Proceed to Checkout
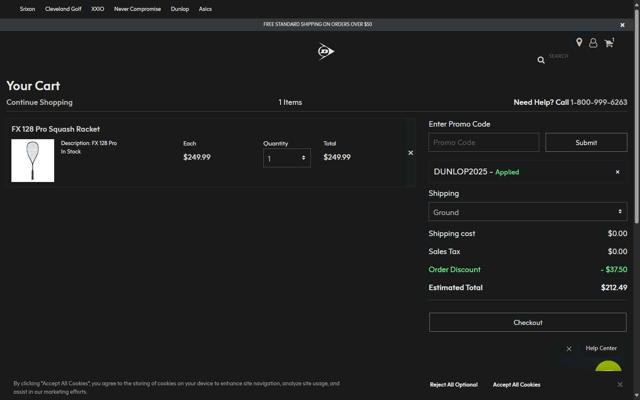 [x=527, y=322]
